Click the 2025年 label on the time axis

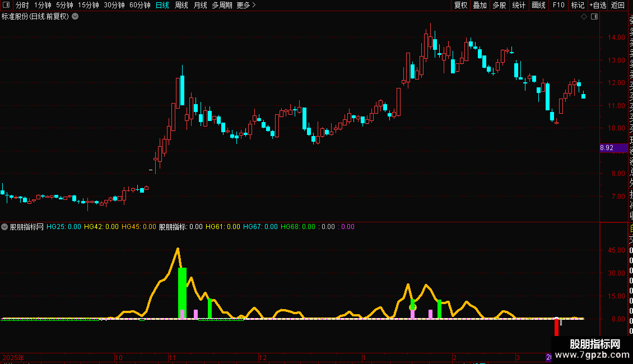click(x=13, y=357)
